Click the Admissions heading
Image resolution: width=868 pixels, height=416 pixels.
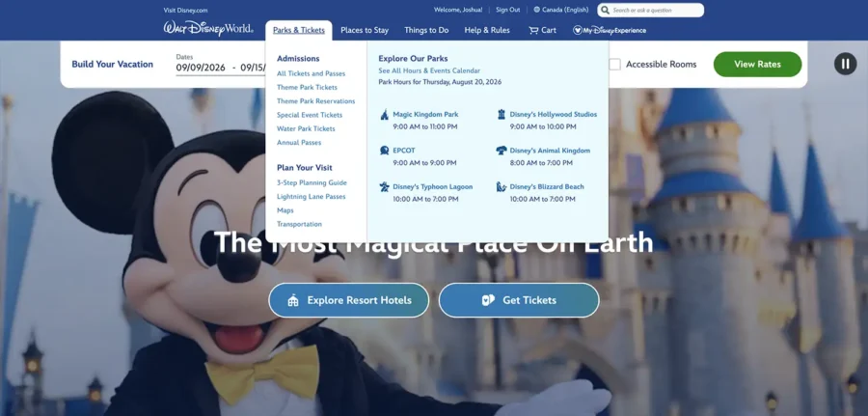coord(298,59)
